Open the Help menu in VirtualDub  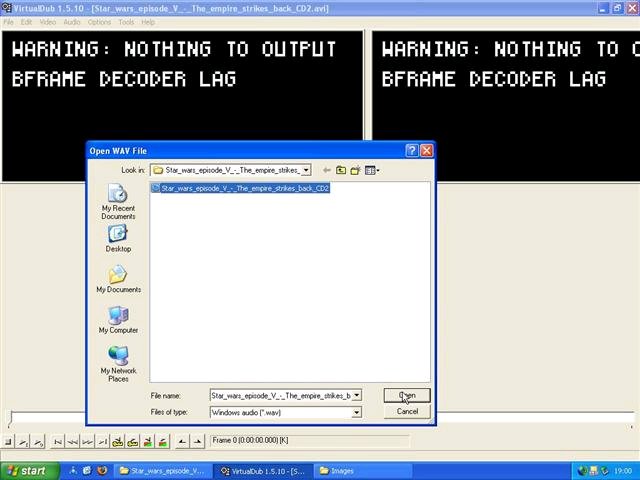coord(148,22)
